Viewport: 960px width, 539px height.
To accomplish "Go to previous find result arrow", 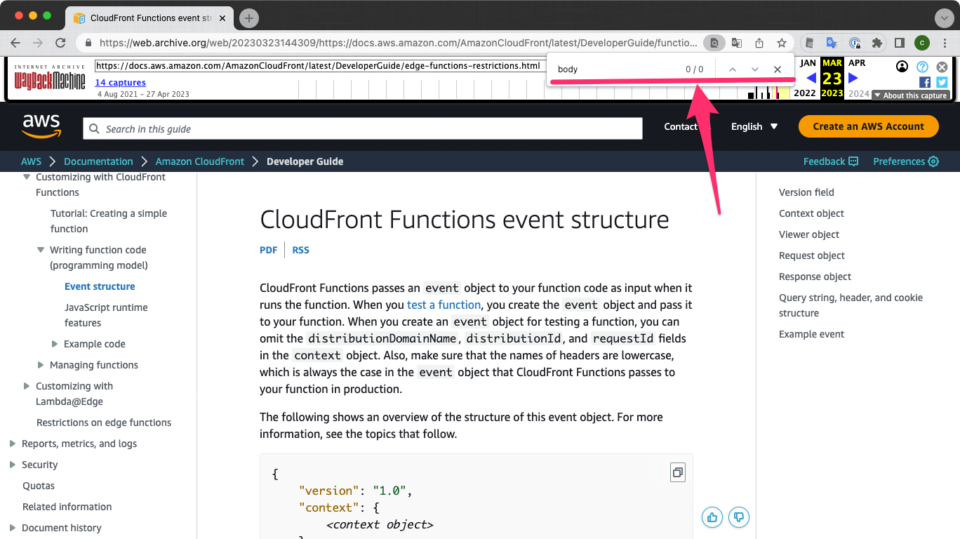I will coord(732,69).
